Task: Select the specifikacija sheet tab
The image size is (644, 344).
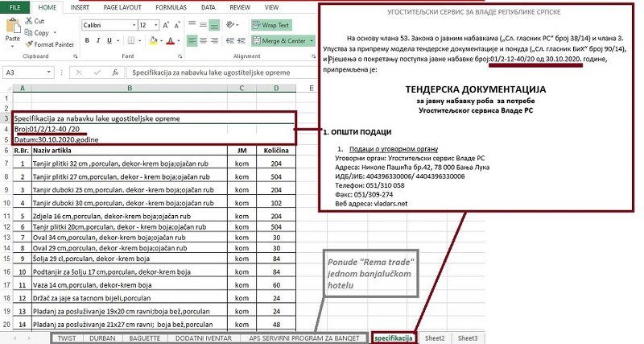Action: click(x=394, y=338)
